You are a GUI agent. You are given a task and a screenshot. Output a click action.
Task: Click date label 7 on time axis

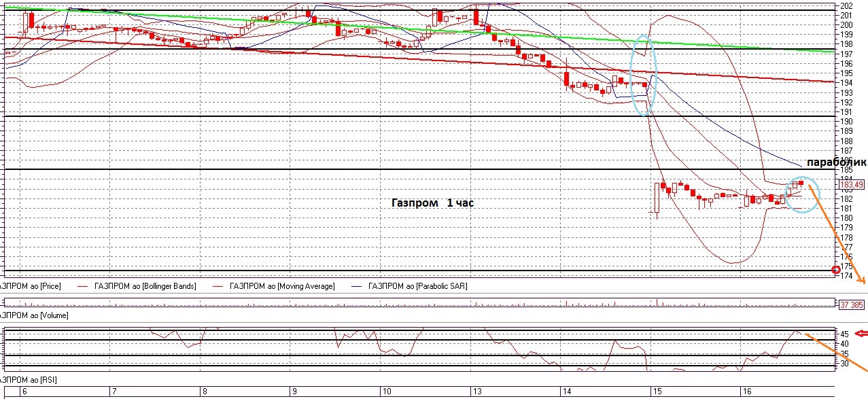pyautogui.click(x=114, y=392)
